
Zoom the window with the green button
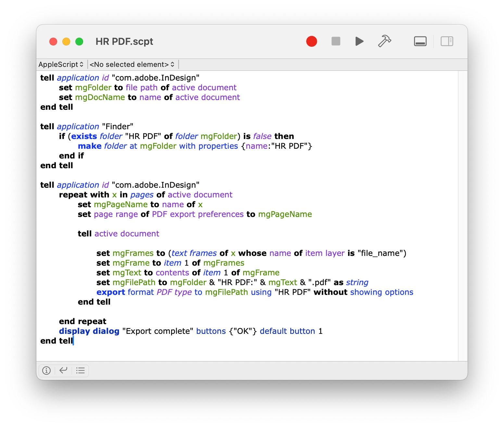tap(79, 42)
